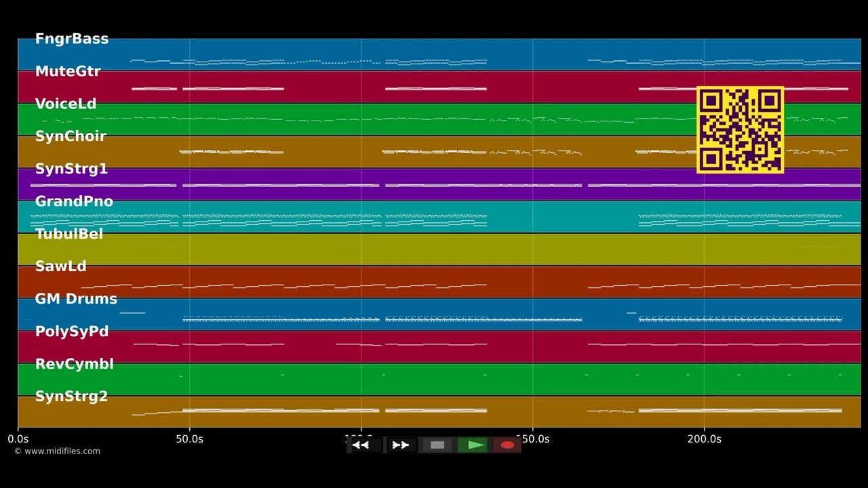Select the GrandPno track label
This screenshot has width=868, height=488.
[x=74, y=201]
